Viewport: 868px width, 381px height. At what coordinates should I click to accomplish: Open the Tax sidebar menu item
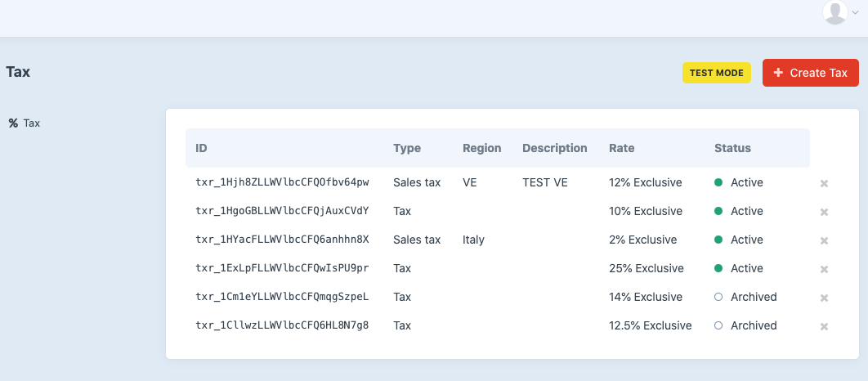point(25,123)
